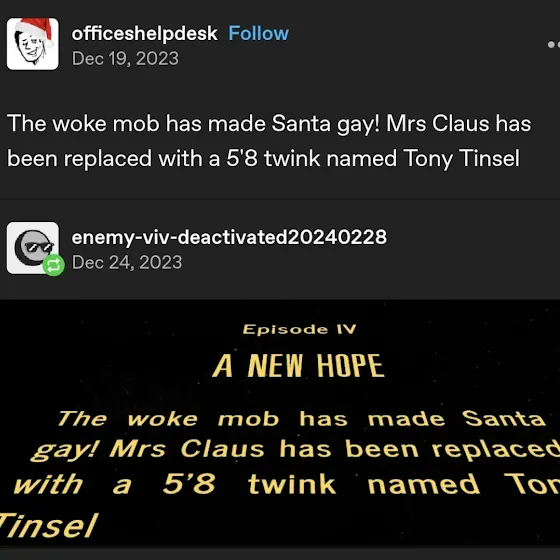This screenshot has height=560, width=560.
Task: Open officeshelpdesk's Santa-hat avatar
Action: point(32,44)
